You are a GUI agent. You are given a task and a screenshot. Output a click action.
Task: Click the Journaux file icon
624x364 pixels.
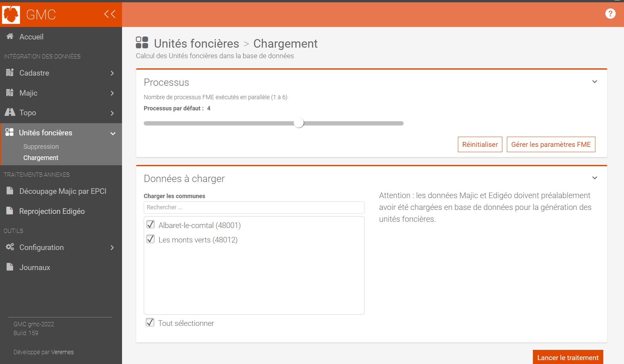[x=10, y=267]
